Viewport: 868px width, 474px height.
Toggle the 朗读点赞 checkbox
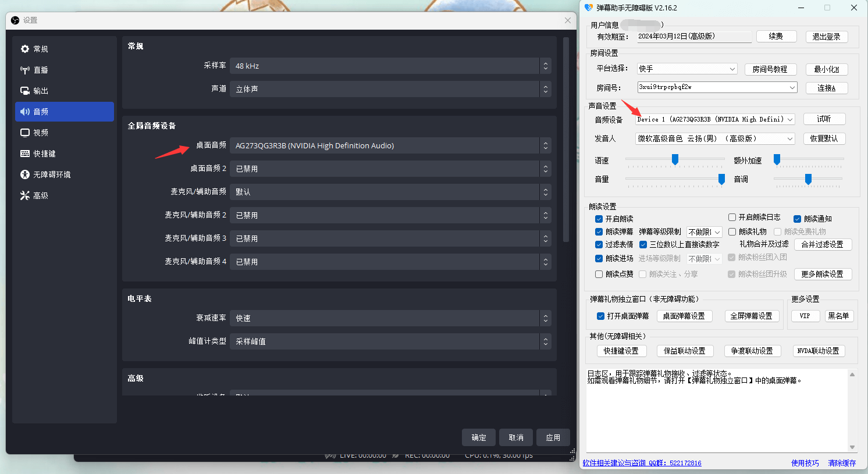click(599, 274)
